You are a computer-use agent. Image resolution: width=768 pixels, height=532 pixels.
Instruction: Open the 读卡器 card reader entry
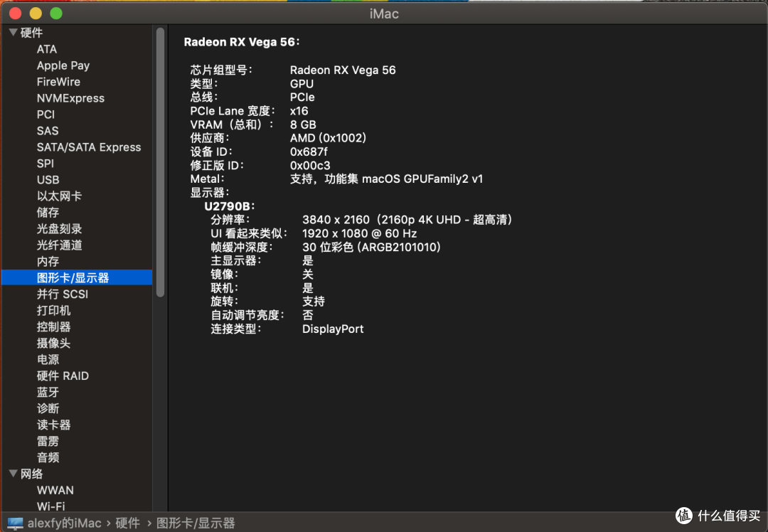(x=53, y=425)
